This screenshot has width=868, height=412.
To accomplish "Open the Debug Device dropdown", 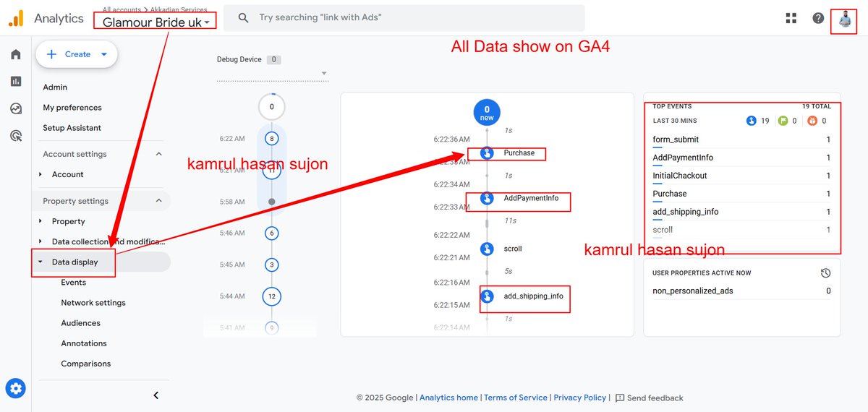I will click(272, 73).
